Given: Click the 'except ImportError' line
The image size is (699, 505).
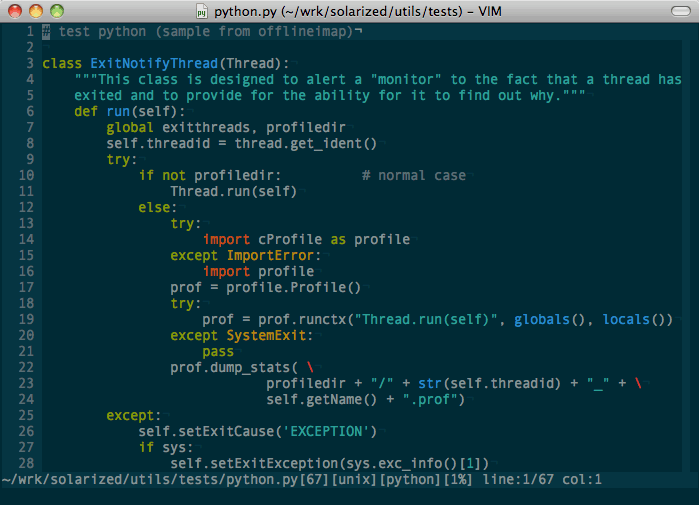Looking at the screenshot, I should [x=245, y=255].
